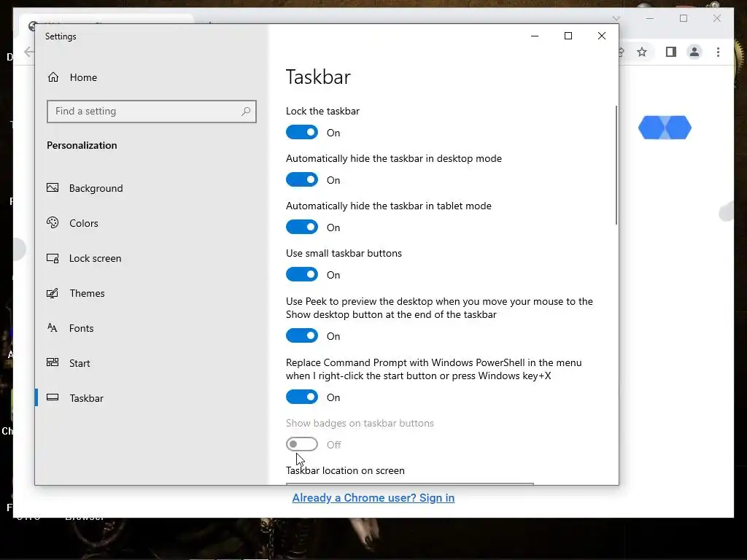Minimize the Settings window
Viewport: 747px width, 560px height.
tap(535, 36)
